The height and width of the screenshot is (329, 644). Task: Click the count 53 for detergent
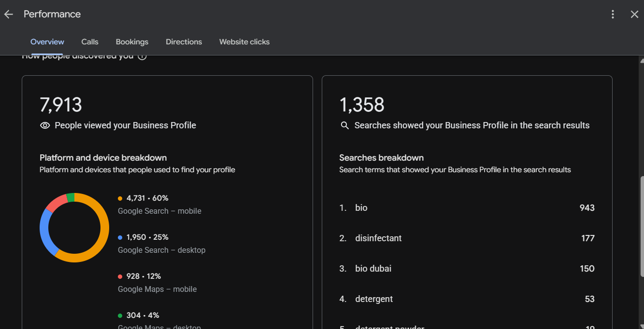(590, 299)
